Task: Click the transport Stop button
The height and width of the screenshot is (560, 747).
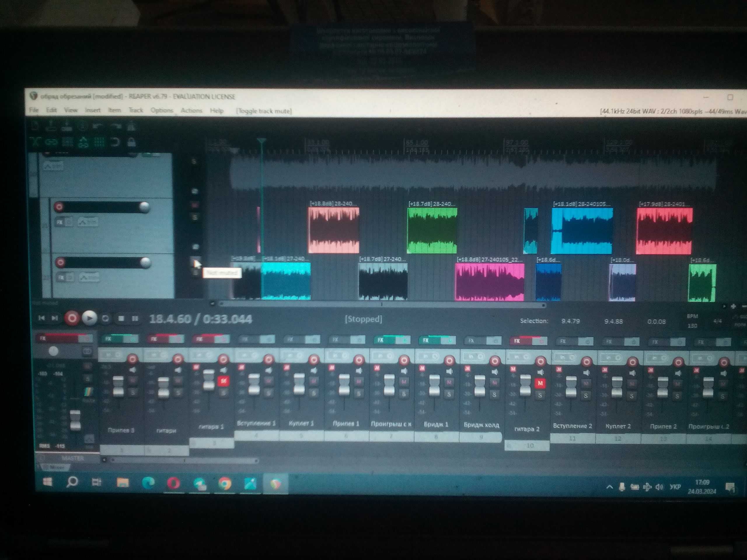Action: [121, 318]
